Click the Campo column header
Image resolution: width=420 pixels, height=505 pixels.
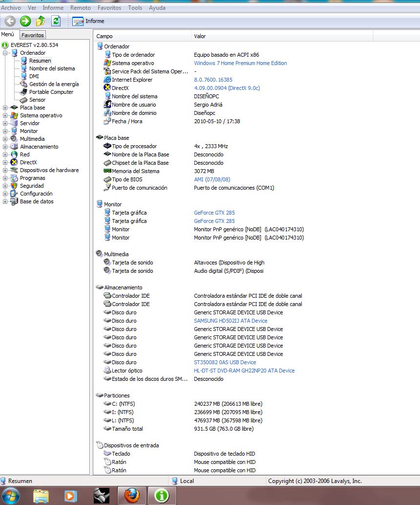point(143,36)
